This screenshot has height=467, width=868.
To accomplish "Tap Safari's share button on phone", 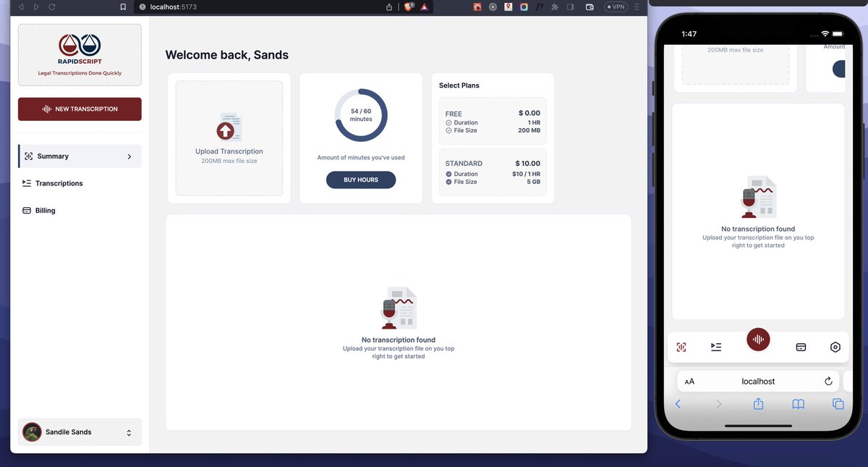I will pos(758,403).
